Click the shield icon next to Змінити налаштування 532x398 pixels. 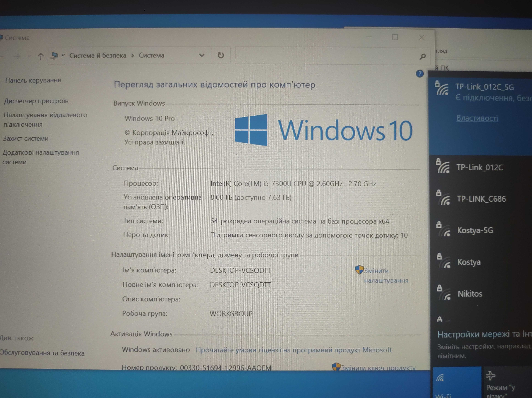coord(359,270)
